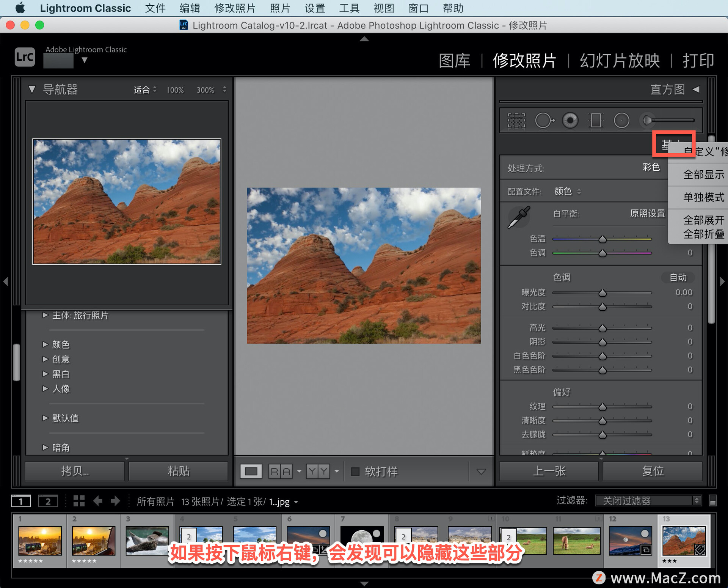Select the Crop Overlay tool
Screen dimensions: 728x588
tap(516, 121)
